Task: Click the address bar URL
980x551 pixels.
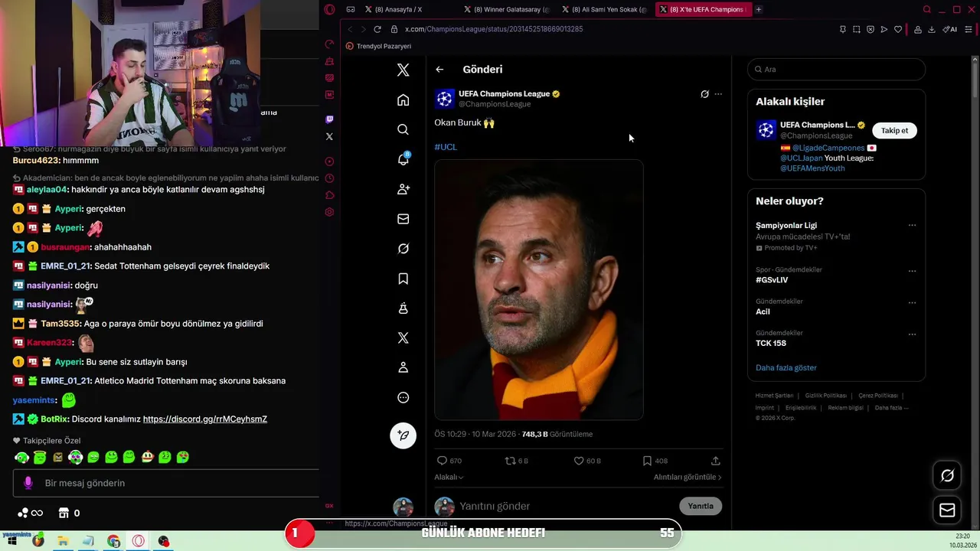Action: click(494, 29)
